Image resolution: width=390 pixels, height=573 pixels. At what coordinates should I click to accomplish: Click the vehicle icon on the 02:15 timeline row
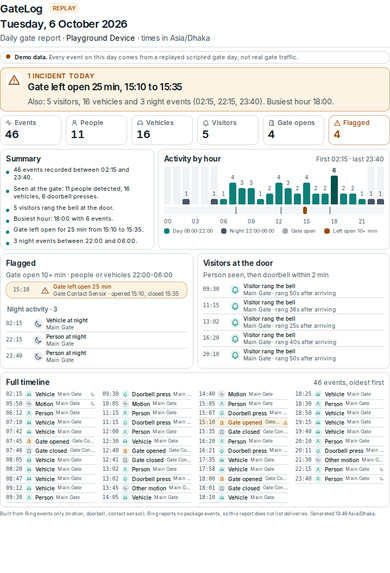[29, 394]
